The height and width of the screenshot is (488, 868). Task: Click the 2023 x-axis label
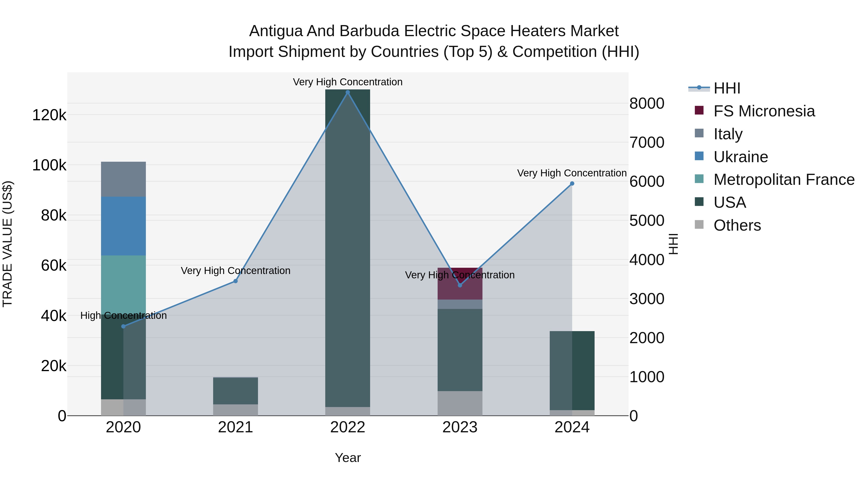460,427
